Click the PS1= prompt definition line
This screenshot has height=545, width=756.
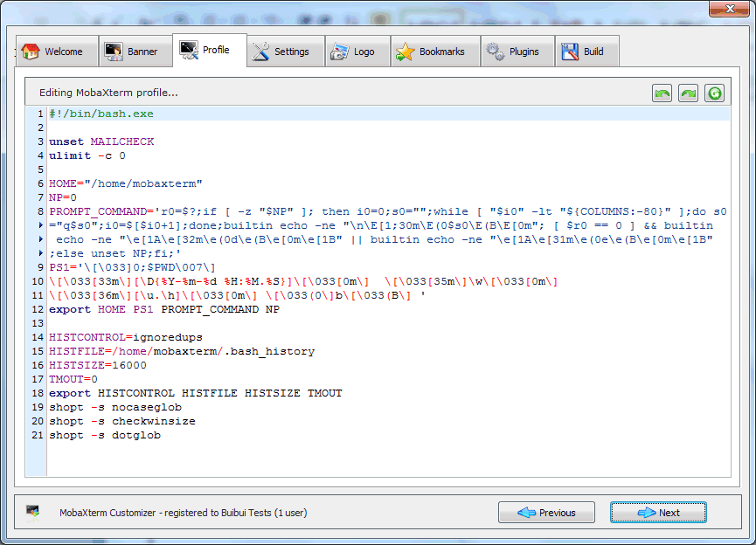(x=132, y=267)
